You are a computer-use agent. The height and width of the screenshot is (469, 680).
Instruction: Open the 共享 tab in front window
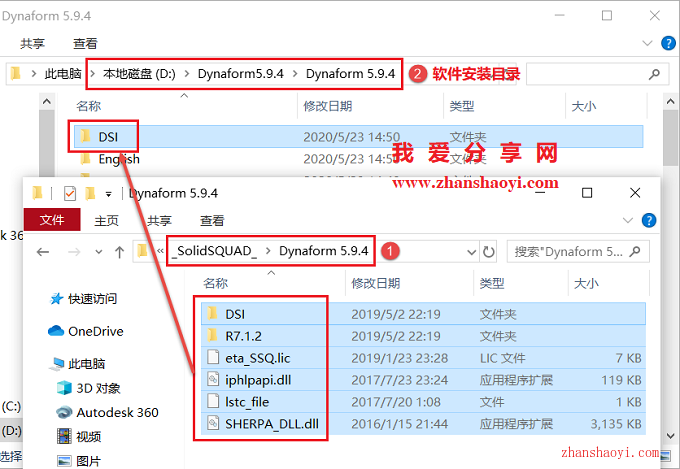(x=160, y=221)
